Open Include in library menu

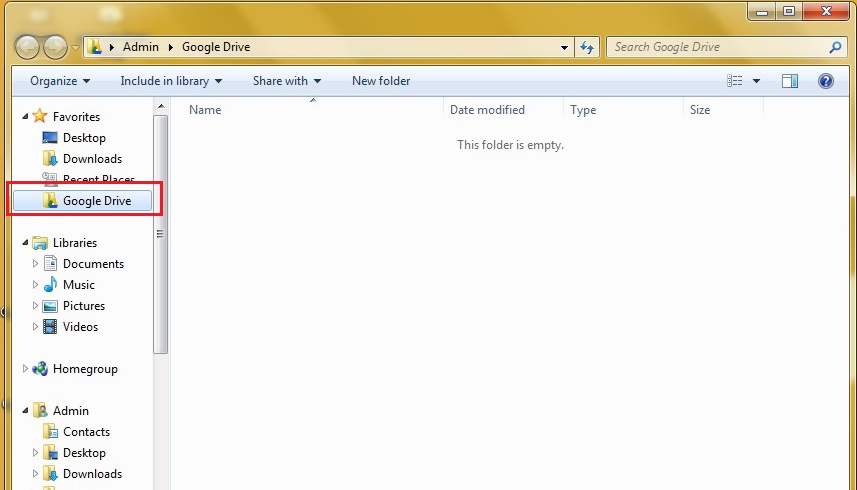coord(171,81)
